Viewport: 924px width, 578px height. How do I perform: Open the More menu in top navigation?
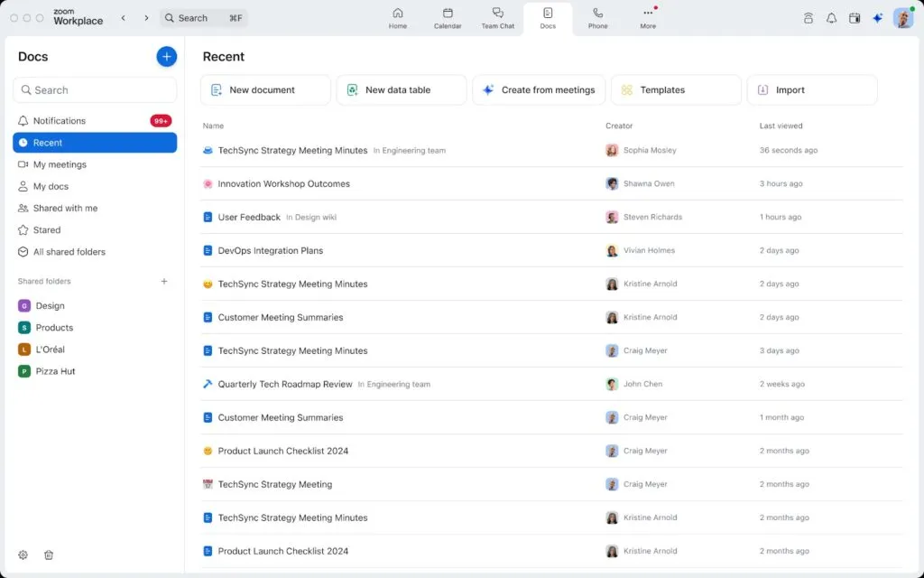pyautogui.click(x=648, y=17)
